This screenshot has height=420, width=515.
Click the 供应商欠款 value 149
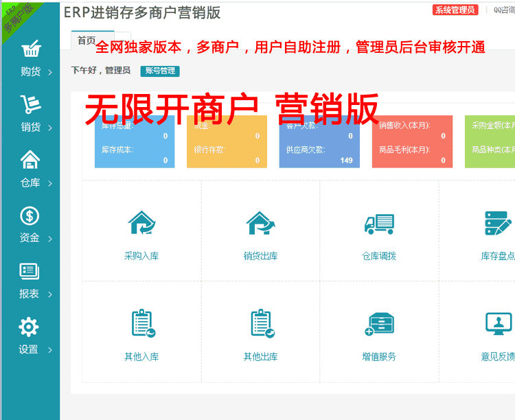pos(347,161)
